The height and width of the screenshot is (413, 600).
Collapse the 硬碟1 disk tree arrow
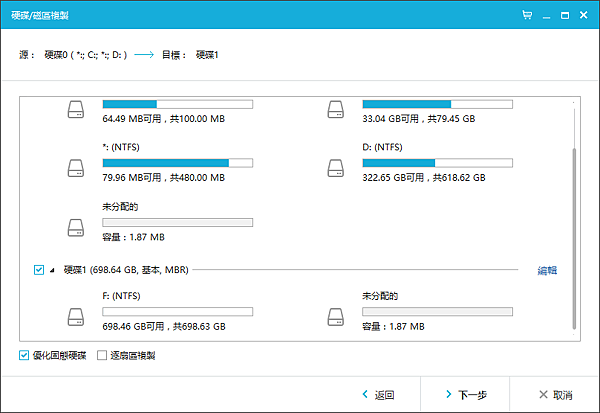[x=53, y=270]
